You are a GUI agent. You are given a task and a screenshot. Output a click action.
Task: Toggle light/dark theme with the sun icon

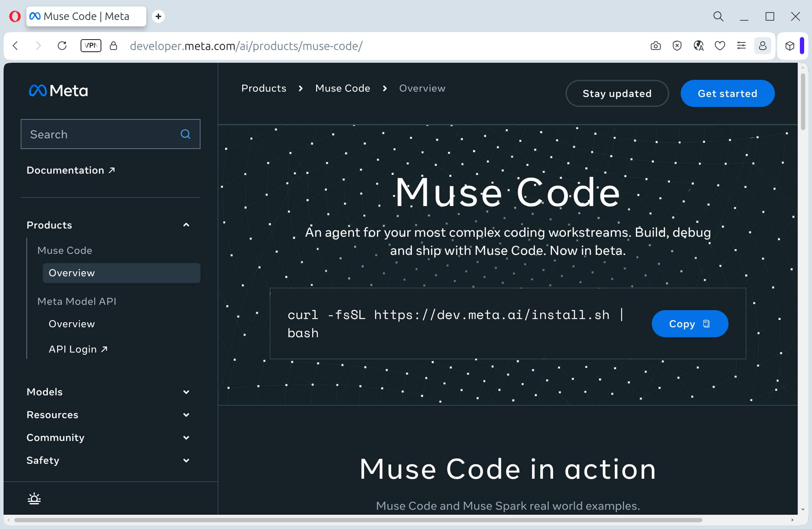[x=34, y=498]
